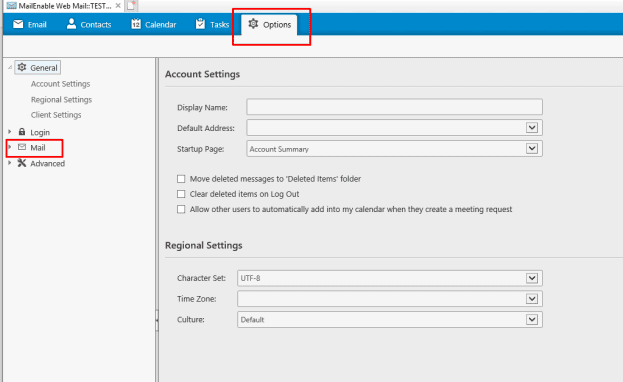Switch to the Calendar tab
This screenshot has height=382, width=623.
(x=154, y=24)
